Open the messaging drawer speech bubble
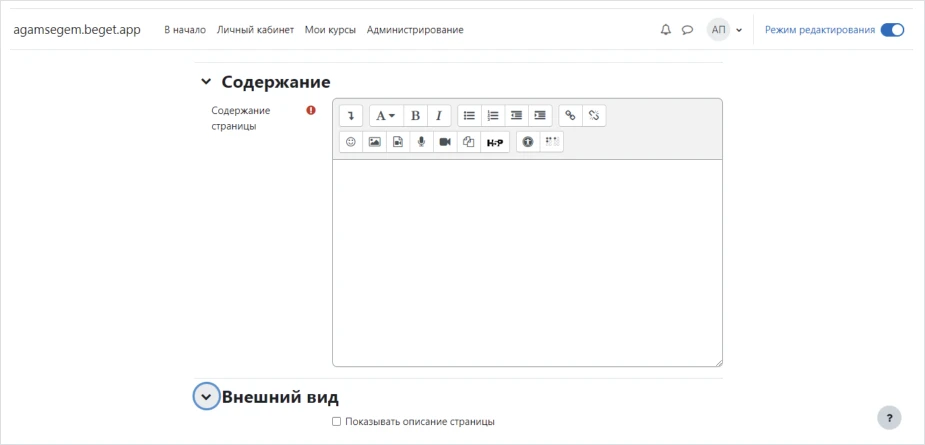This screenshot has height=445, width=925. click(687, 30)
